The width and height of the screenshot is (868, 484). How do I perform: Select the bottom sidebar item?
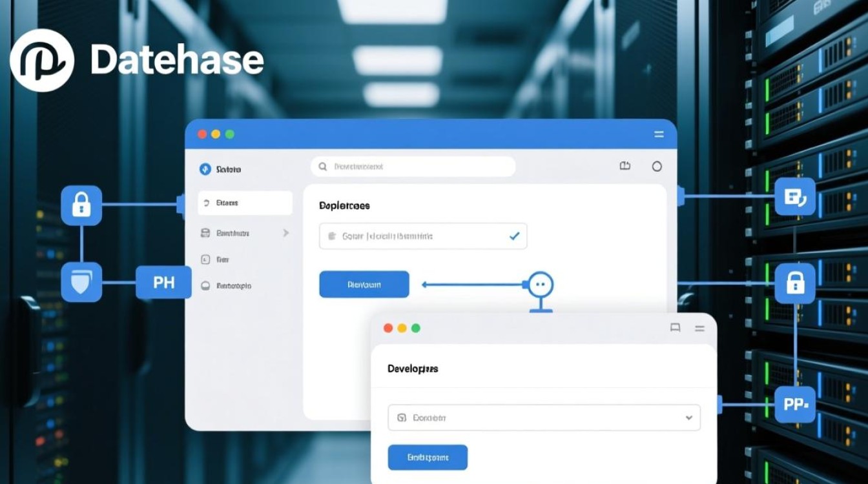[234, 285]
